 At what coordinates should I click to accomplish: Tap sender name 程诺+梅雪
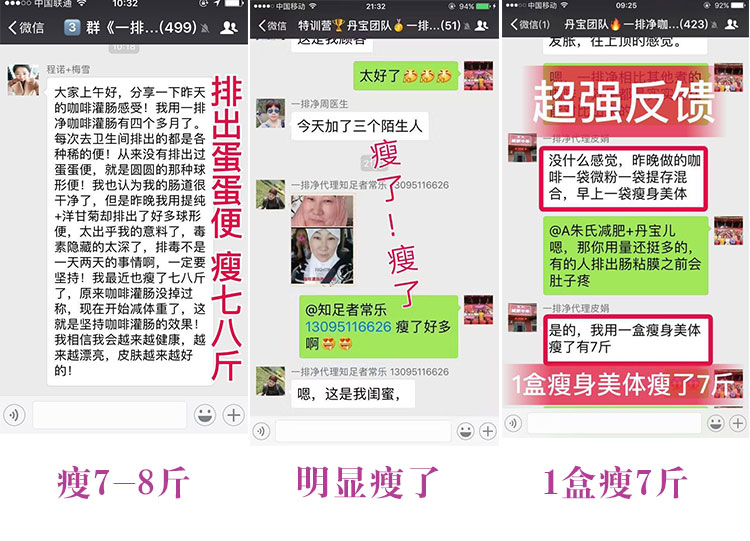(68, 69)
